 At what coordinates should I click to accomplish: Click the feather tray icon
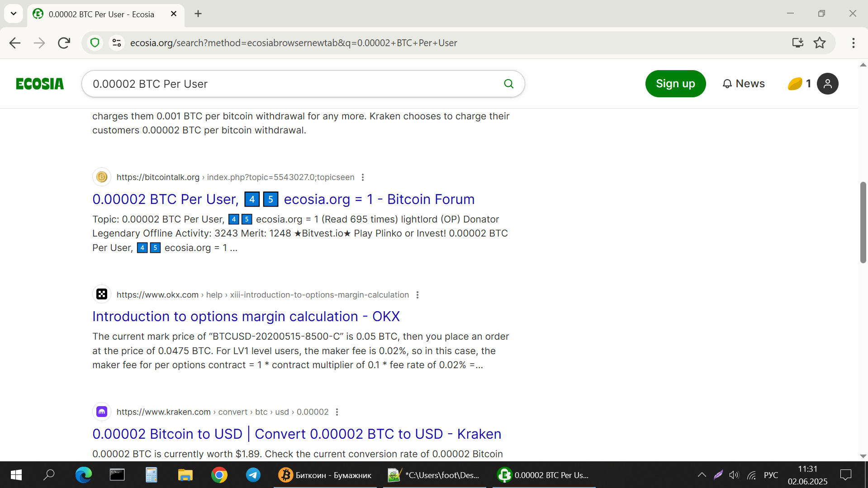[x=718, y=475]
